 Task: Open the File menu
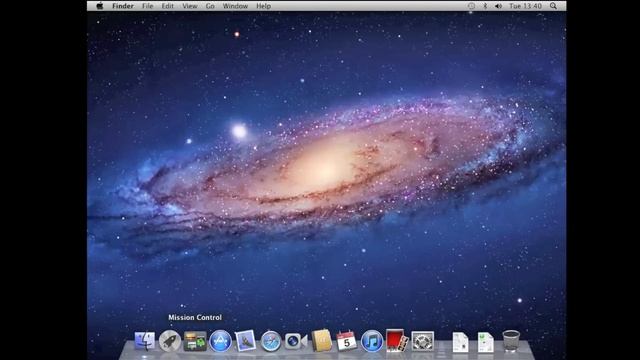pos(147,6)
